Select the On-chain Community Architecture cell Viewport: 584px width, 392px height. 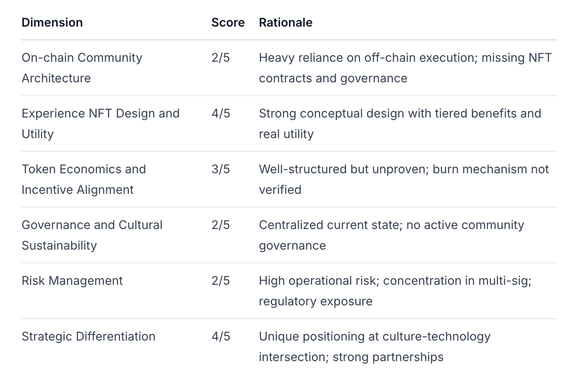coord(82,68)
